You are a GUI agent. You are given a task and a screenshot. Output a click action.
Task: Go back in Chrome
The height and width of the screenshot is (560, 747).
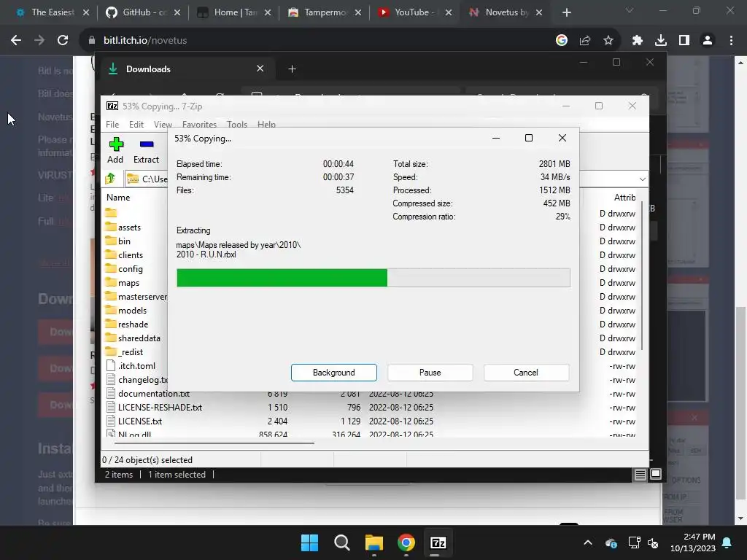[x=16, y=41]
